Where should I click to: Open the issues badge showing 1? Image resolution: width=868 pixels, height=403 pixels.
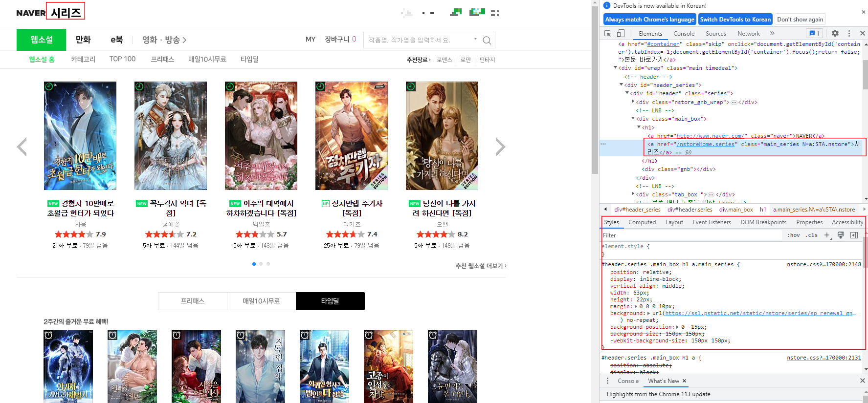[x=814, y=33]
